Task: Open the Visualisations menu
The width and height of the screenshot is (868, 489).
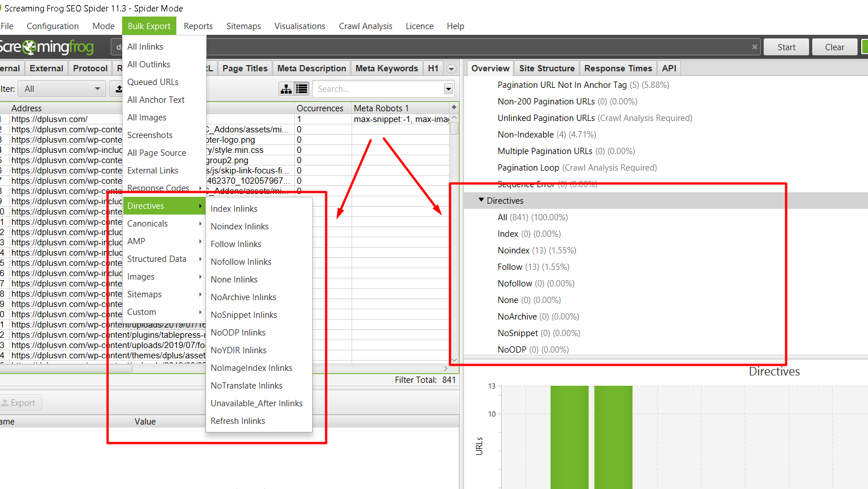Action: 300,26
